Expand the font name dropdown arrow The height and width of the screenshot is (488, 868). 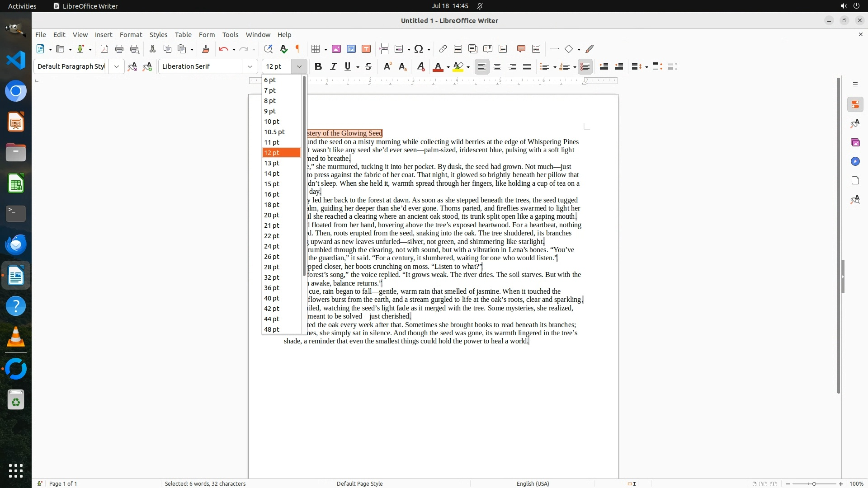coord(250,66)
